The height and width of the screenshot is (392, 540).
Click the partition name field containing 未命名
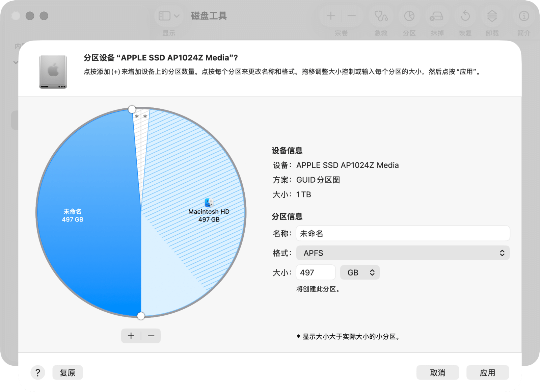403,234
